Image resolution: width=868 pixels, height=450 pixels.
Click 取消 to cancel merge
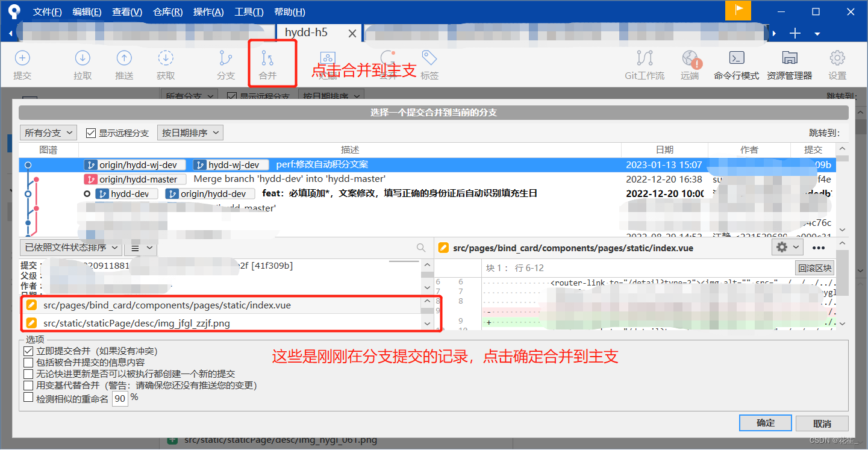click(822, 423)
